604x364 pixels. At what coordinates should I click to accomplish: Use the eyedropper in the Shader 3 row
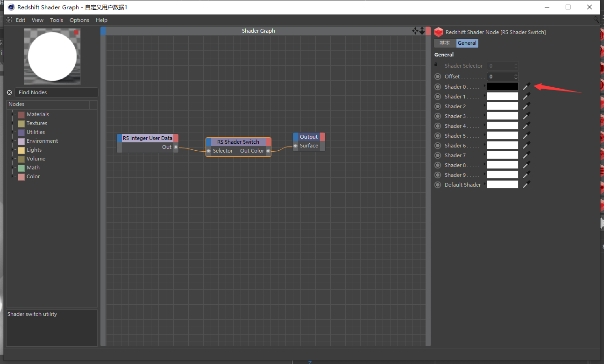(x=526, y=116)
